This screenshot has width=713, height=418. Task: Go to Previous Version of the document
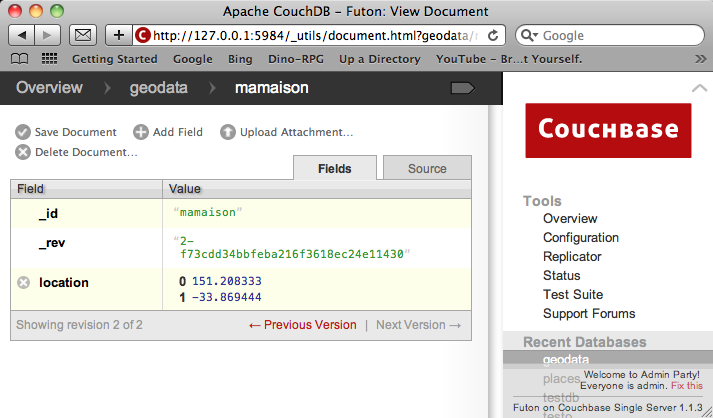pos(302,325)
